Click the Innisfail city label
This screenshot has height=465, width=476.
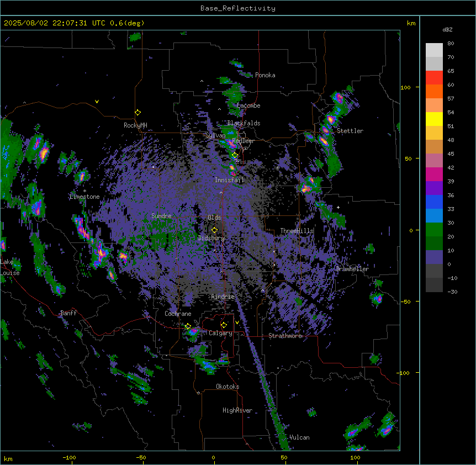pos(229,180)
